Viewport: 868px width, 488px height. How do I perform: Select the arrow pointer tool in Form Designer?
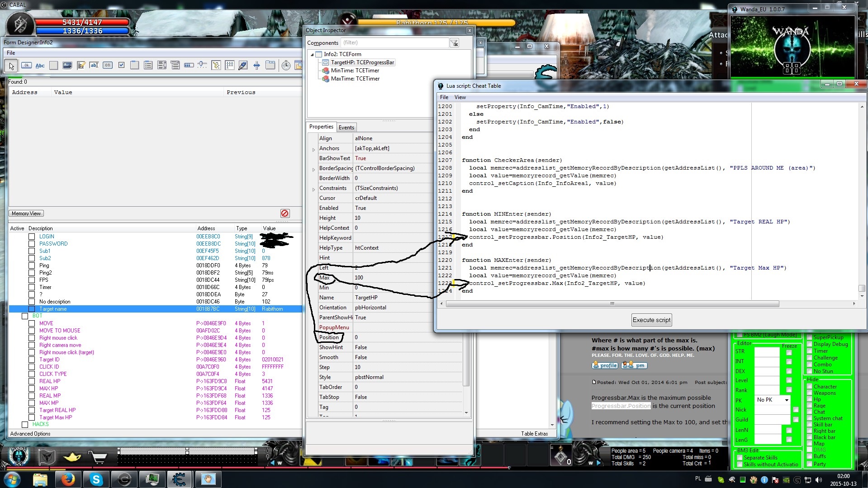pos(11,66)
